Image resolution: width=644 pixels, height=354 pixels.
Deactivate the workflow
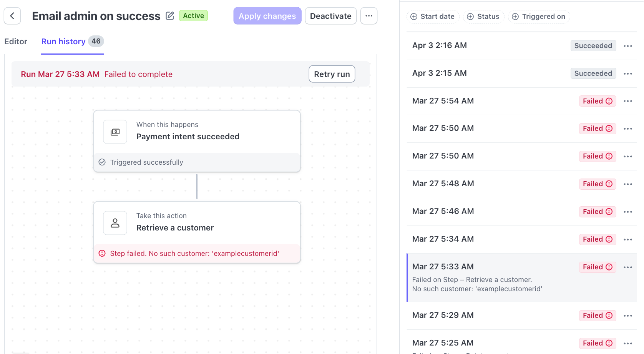click(330, 16)
